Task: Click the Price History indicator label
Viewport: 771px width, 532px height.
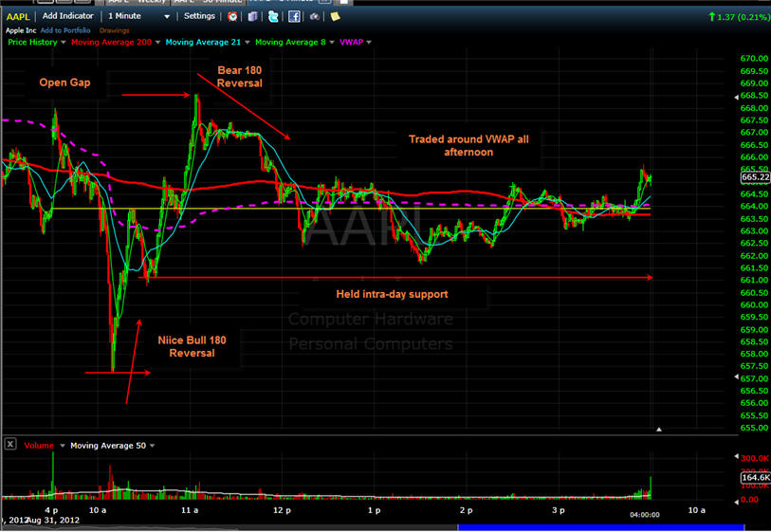Action: (x=32, y=43)
